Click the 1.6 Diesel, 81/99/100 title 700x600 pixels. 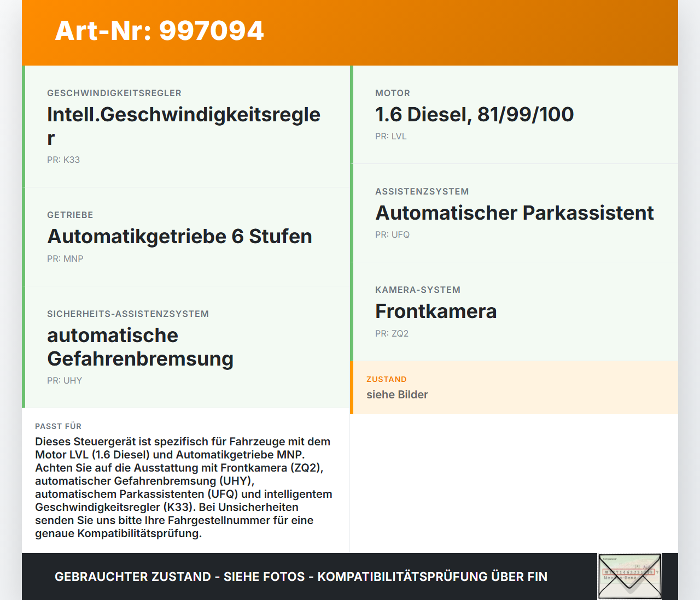(474, 114)
